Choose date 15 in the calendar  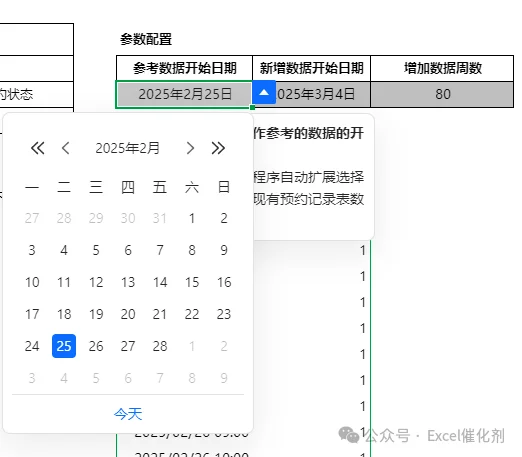192,282
